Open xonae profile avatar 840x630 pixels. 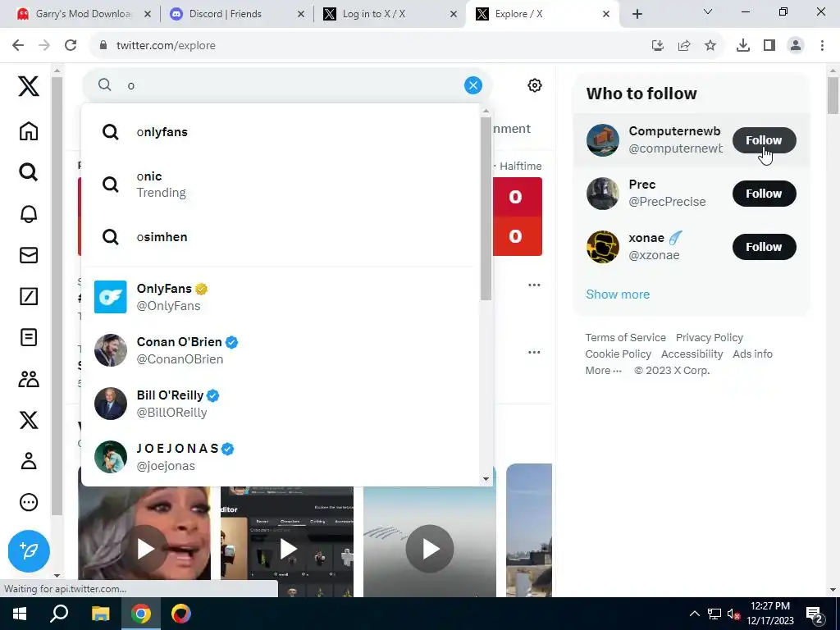(603, 247)
